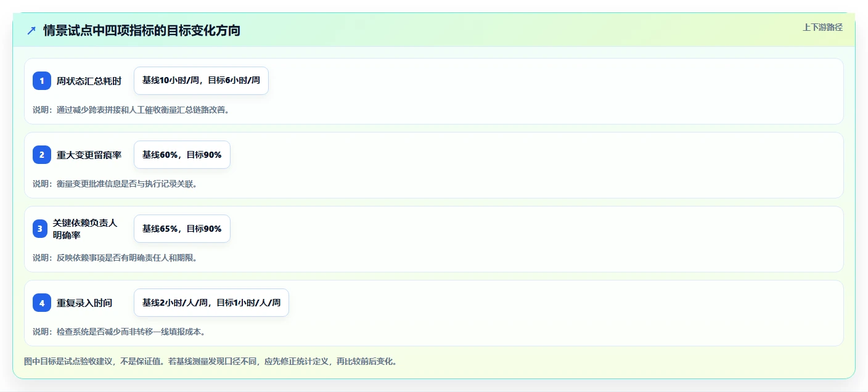Click the note 衡量变更批准信息是否与执行记录关联
The height and width of the screenshot is (392, 868).
tap(115, 184)
